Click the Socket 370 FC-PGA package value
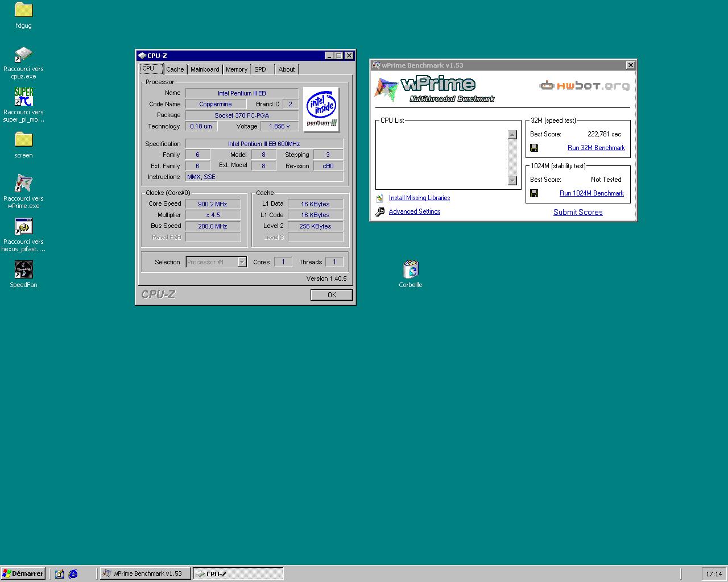 pyautogui.click(x=242, y=115)
